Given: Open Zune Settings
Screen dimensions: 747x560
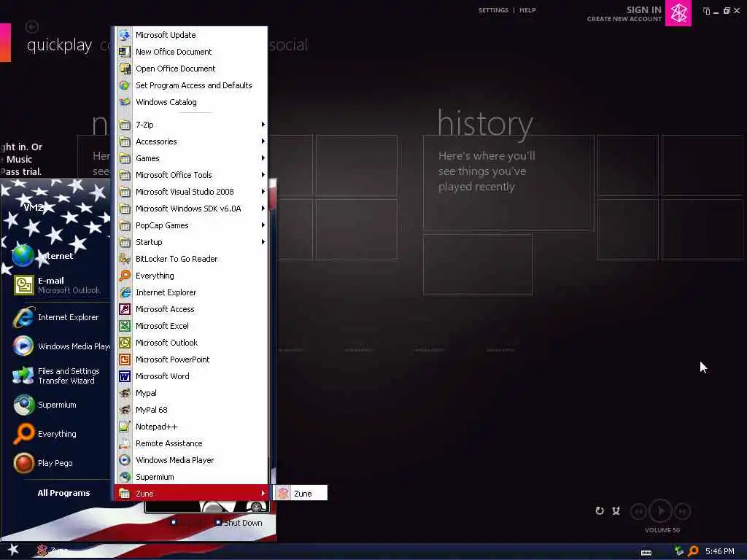Looking at the screenshot, I should 493,10.
